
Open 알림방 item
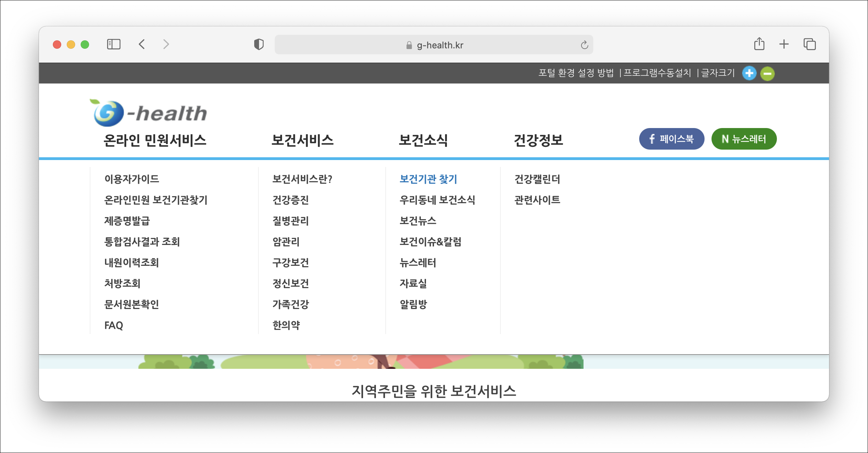click(x=413, y=304)
